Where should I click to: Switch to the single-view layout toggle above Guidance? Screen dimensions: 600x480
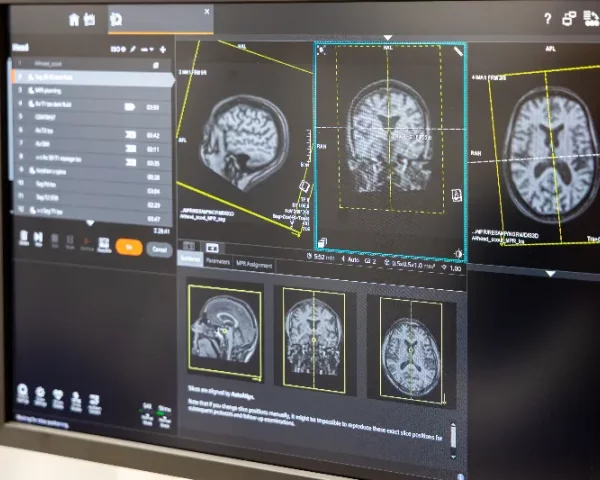pyautogui.click(x=189, y=246)
